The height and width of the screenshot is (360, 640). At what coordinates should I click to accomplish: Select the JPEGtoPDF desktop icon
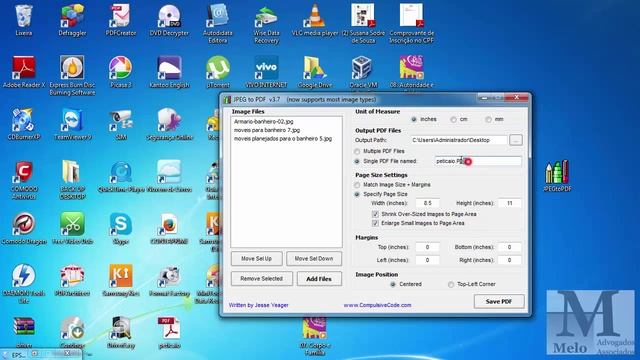pos(557,176)
